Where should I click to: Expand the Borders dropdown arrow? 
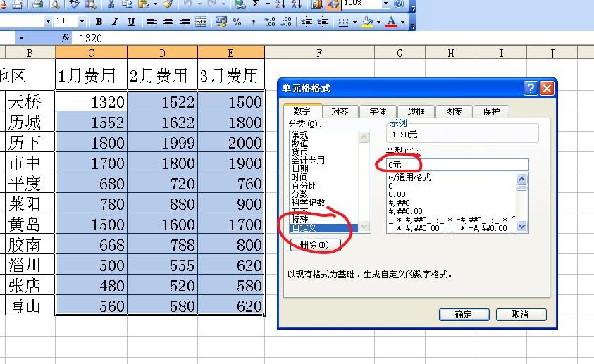[354, 22]
